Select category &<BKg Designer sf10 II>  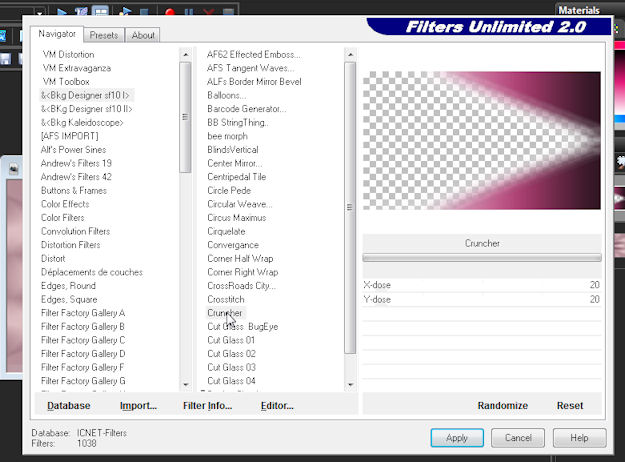[86, 109]
